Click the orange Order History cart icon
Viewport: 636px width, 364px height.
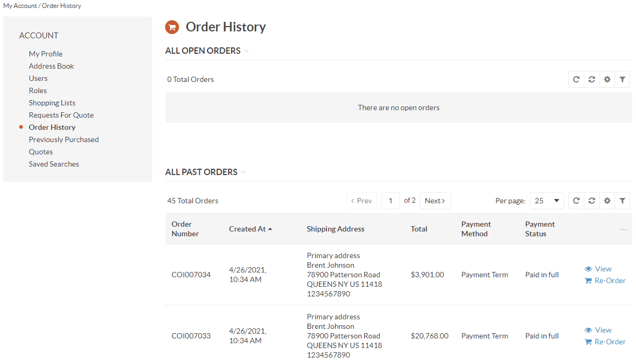click(x=172, y=27)
